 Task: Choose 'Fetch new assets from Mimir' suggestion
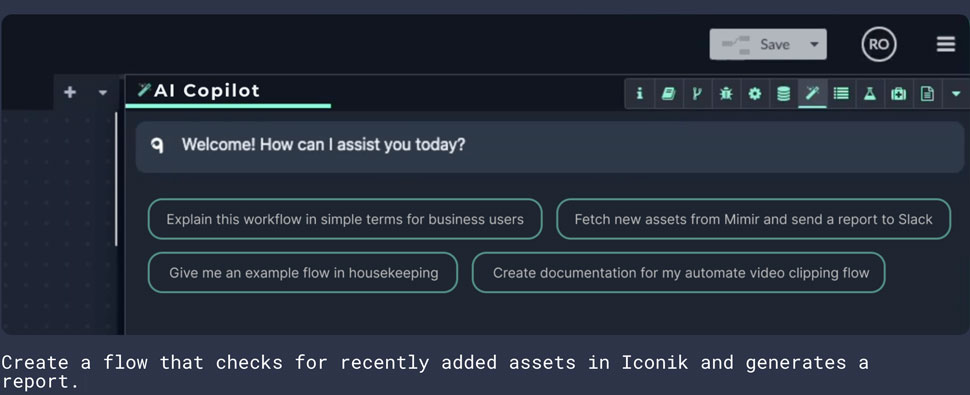753,219
